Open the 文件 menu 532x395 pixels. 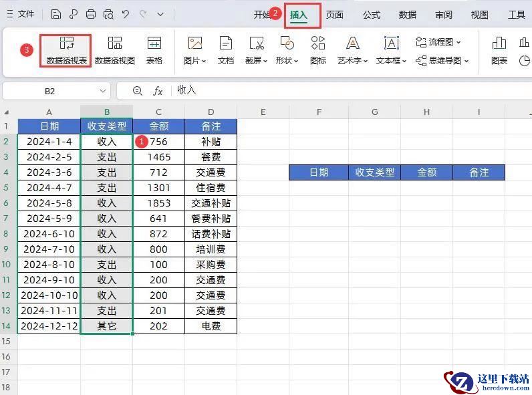(x=20, y=14)
